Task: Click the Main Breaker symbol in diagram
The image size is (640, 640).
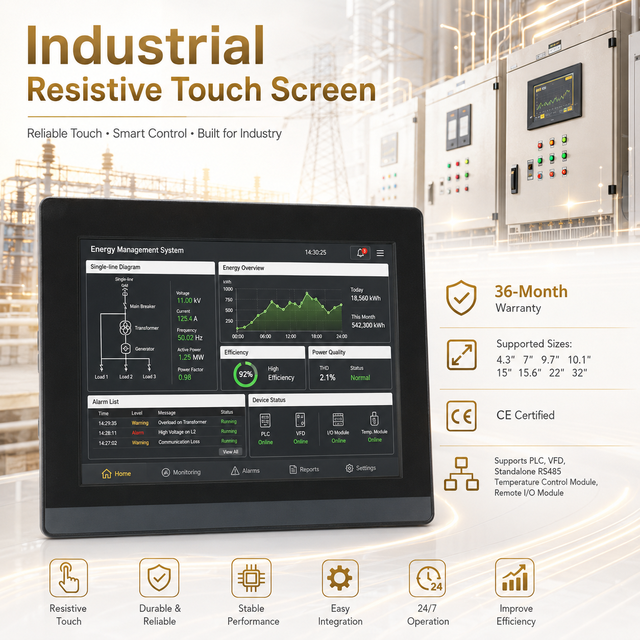Action: point(125,306)
